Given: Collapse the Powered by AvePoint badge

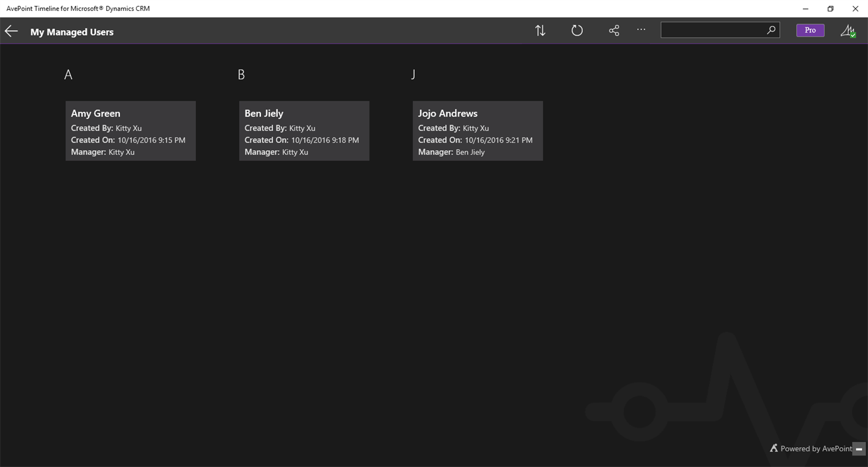Looking at the screenshot, I should 859,449.
